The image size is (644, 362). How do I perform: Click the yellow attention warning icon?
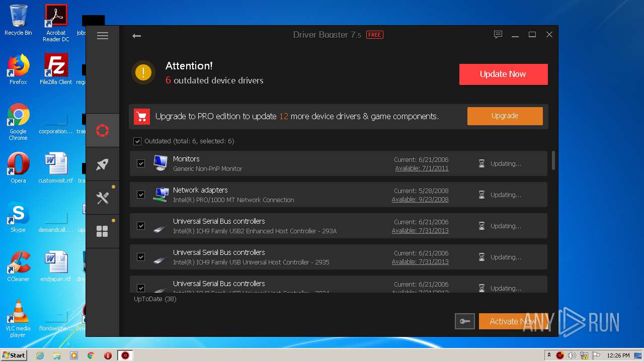(143, 73)
